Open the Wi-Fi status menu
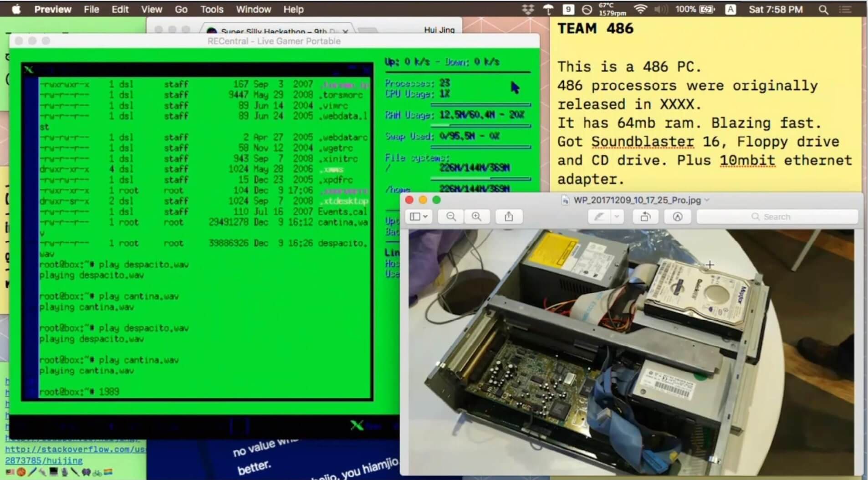Screen dimensions: 868x480 pyautogui.click(x=640, y=9)
